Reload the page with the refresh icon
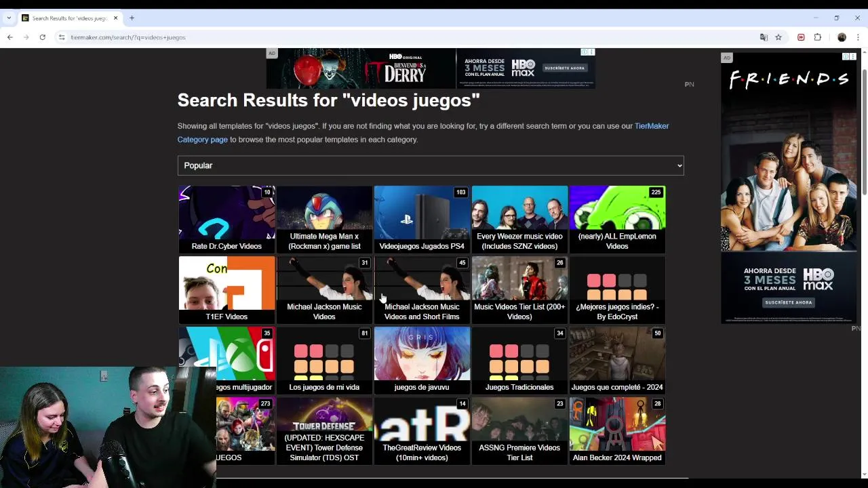868x488 pixels. pos(42,37)
